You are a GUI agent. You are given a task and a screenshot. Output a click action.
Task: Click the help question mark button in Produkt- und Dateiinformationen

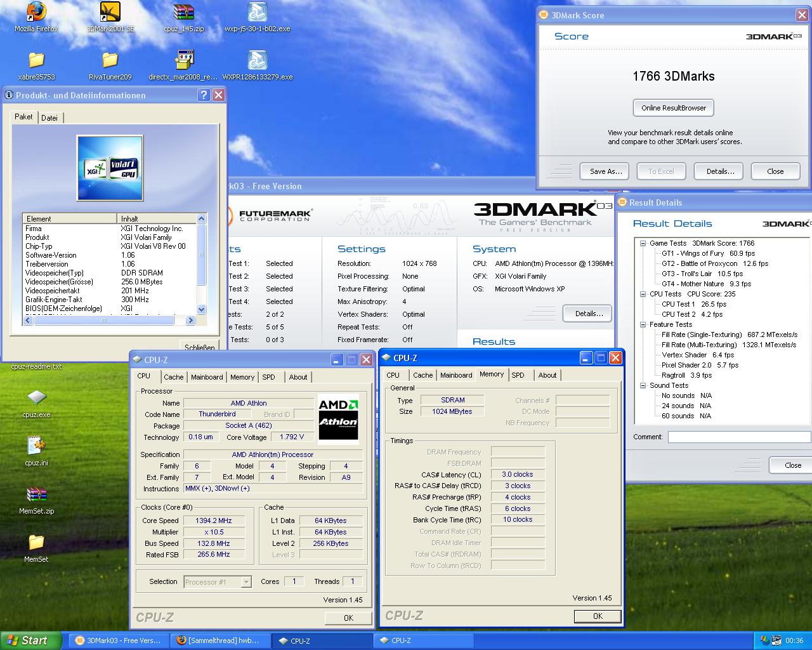[x=204, y=95]
